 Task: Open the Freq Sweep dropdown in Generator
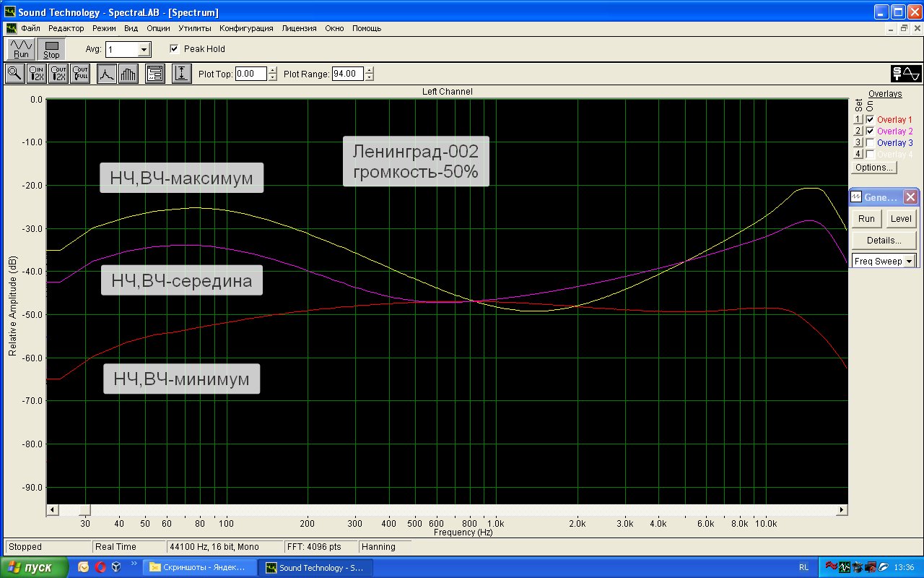point(909,261)
